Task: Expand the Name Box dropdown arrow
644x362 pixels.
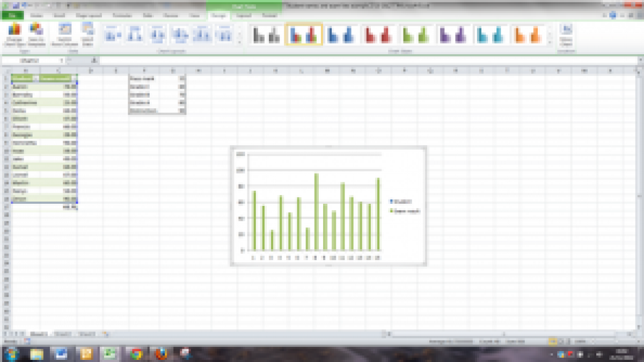Action: (x=62, y=61)
